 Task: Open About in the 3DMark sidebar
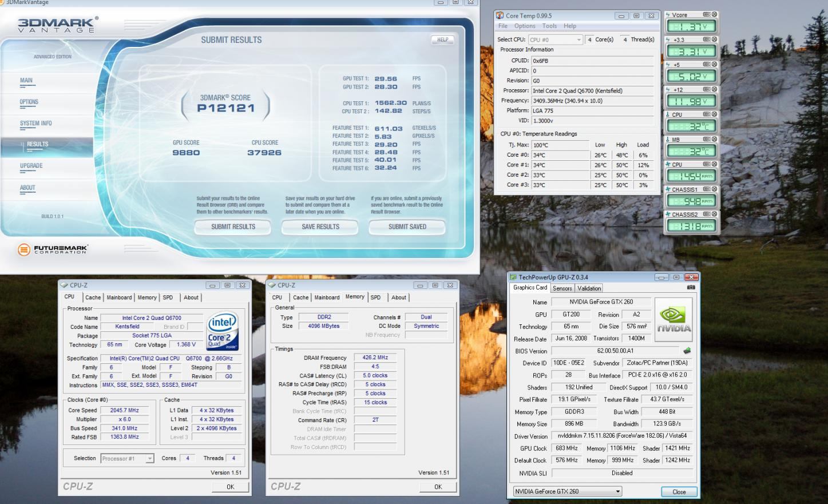27,188
